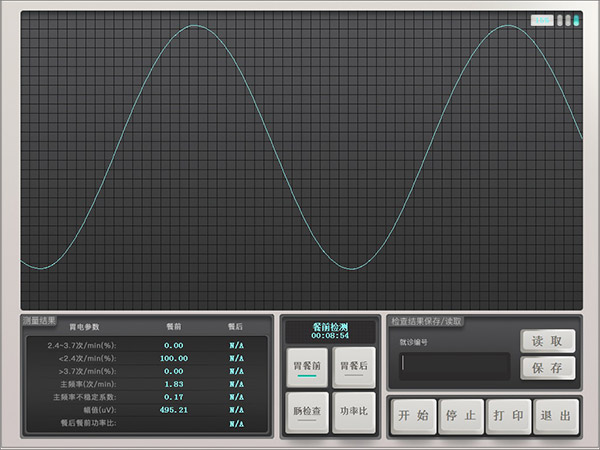
Task: Open the 功率比 power ratio view
Action: click(x=354, y=412)
